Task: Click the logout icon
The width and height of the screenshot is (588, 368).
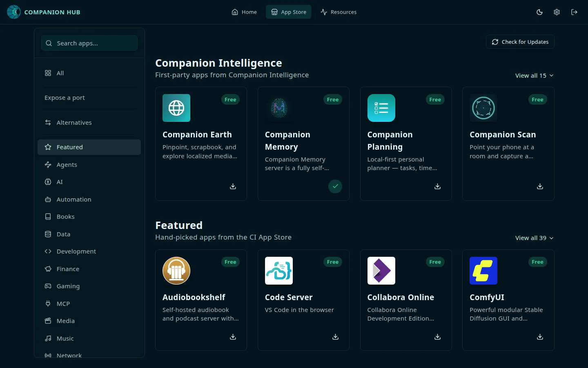Action: (574, 12)
